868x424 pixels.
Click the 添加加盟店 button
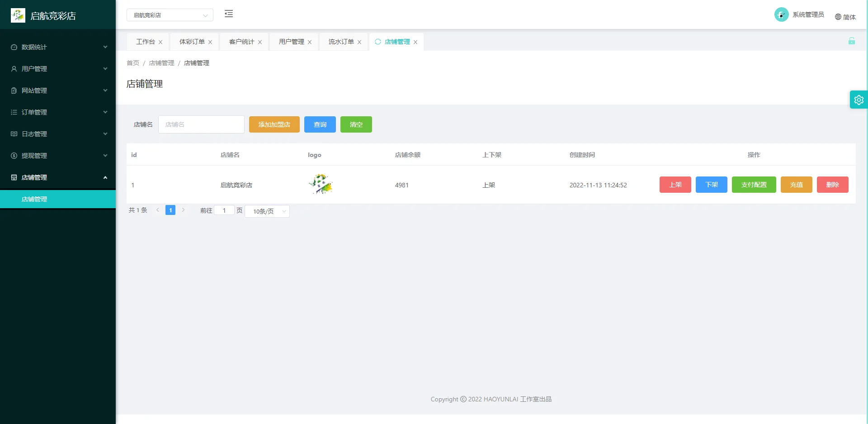pos(274,124)
